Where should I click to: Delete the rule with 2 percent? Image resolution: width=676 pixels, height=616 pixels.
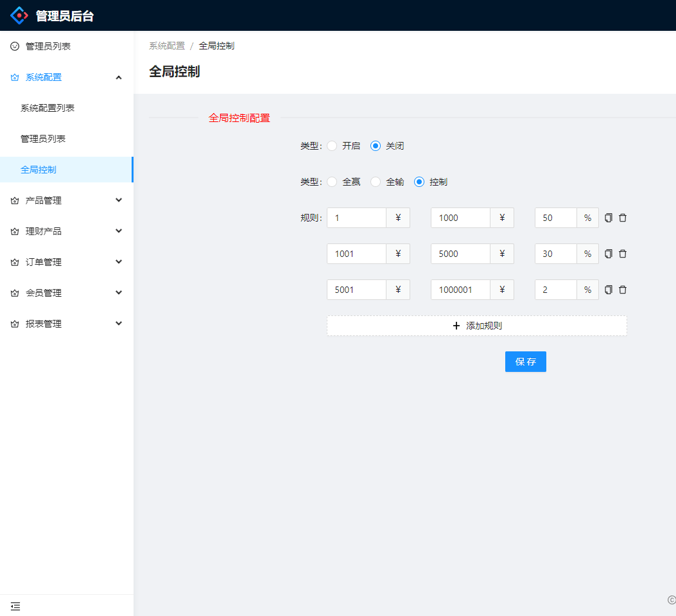[x=623, y=290]
